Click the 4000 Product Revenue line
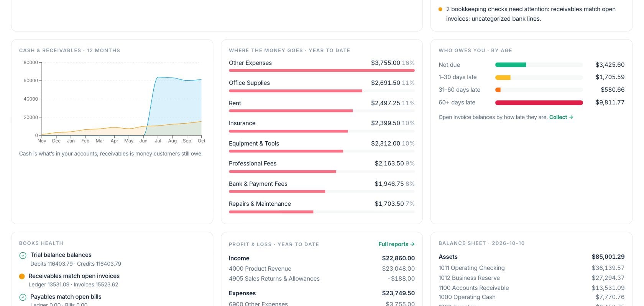Image resolution: width=644 pixels, height=306 pixels. pyautogui.click(x=322, y=269)
